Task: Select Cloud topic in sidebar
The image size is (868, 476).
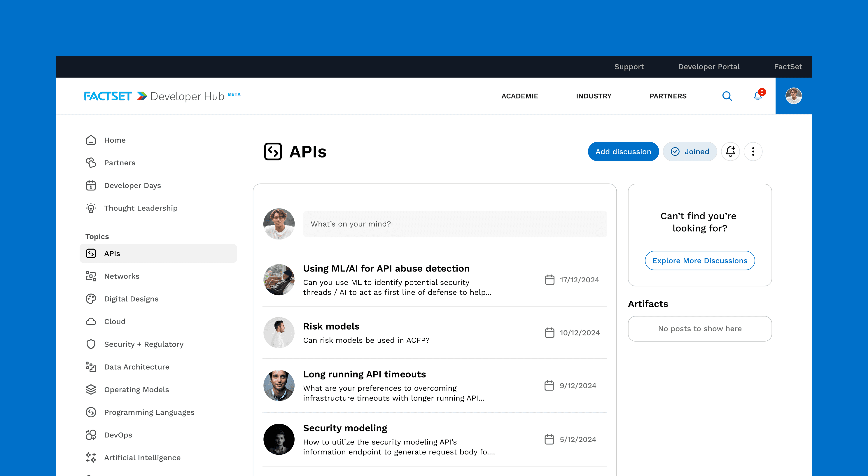Action: coord(115,321)
